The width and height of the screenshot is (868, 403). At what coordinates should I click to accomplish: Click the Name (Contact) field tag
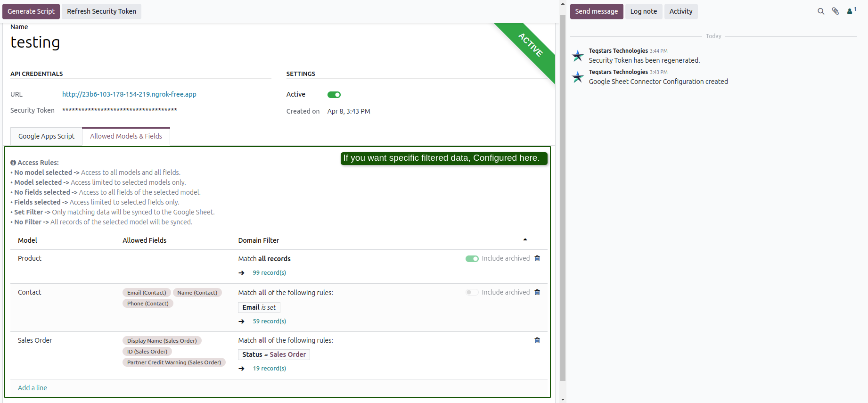point(197,293)
